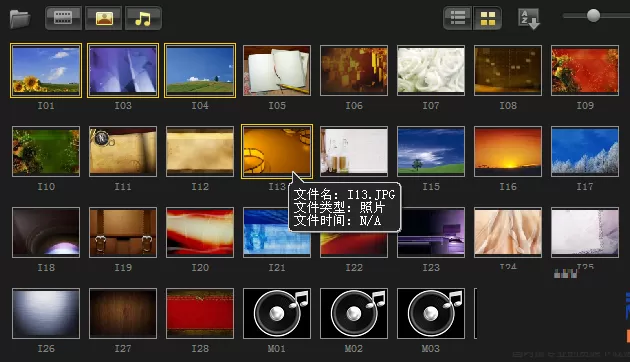Select the I17 snowy trees thumbnail
This screenshot has height=362, width=630.
tap(585, 151)
